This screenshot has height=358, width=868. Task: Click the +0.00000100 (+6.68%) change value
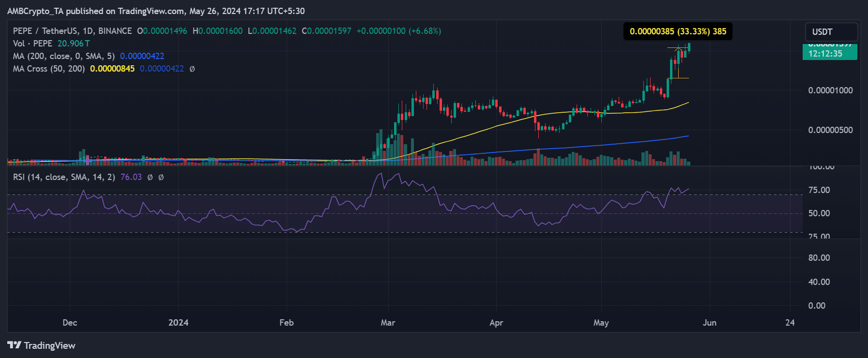pos(399,31)
